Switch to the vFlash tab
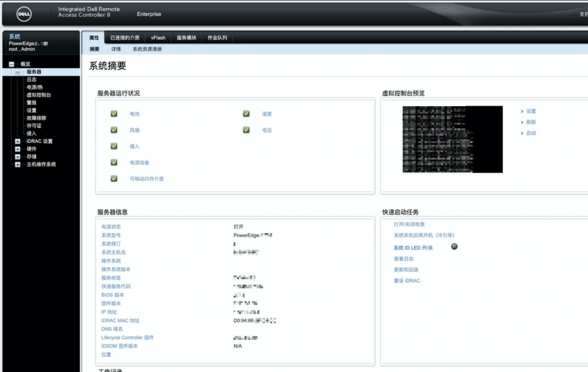Viewport: 588px width, 372px height. (158, 38)
